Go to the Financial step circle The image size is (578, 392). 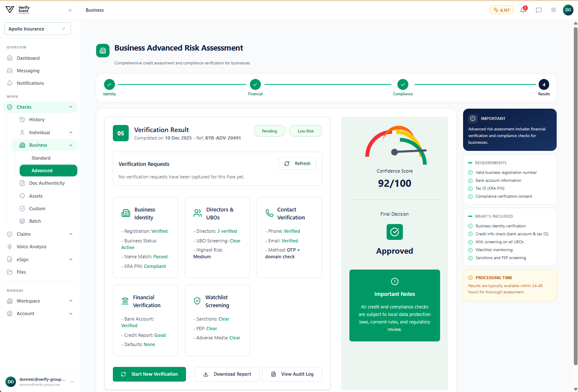[255, 84]
